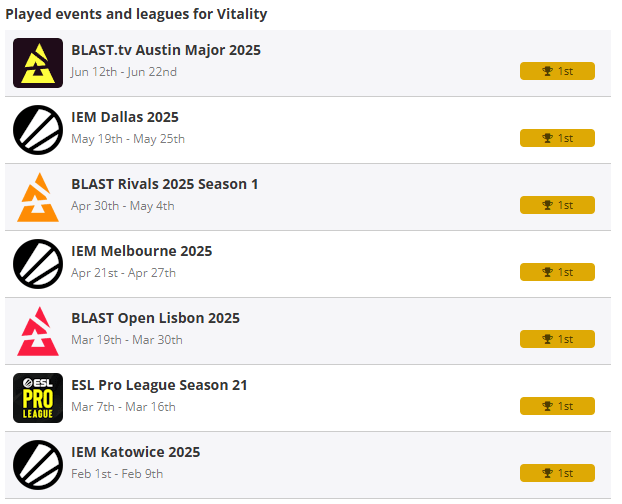Open ESL Pro League Season 21
Screen dimensions: 622x504
pyautogui.click(x=160, y=385)
